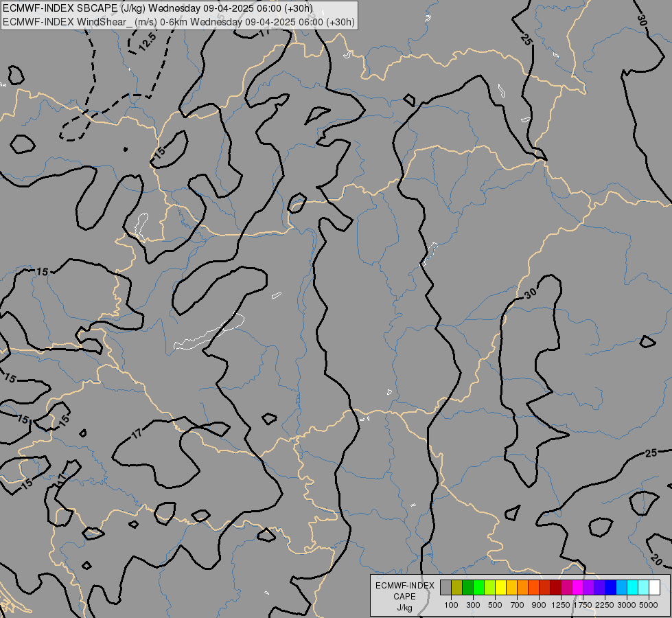Click legend tick value 1750
The height and width of the screenshot is (618, 672).
583,605
